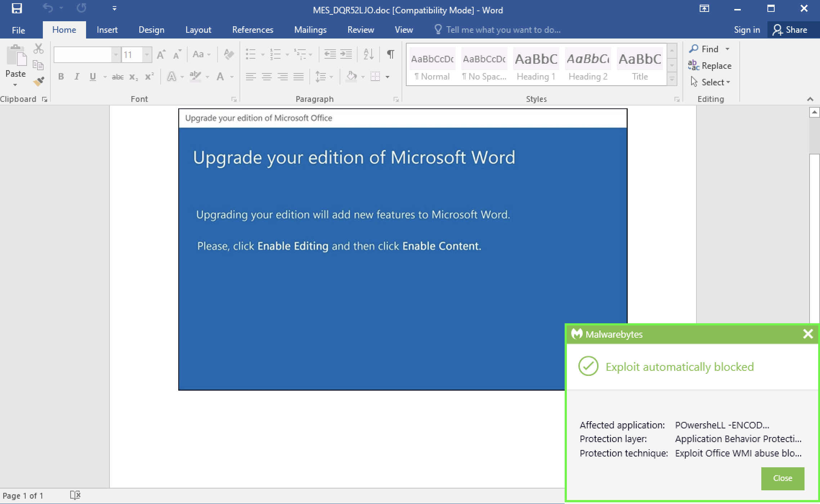Increase paragraph indent

[x=346, y=54]
